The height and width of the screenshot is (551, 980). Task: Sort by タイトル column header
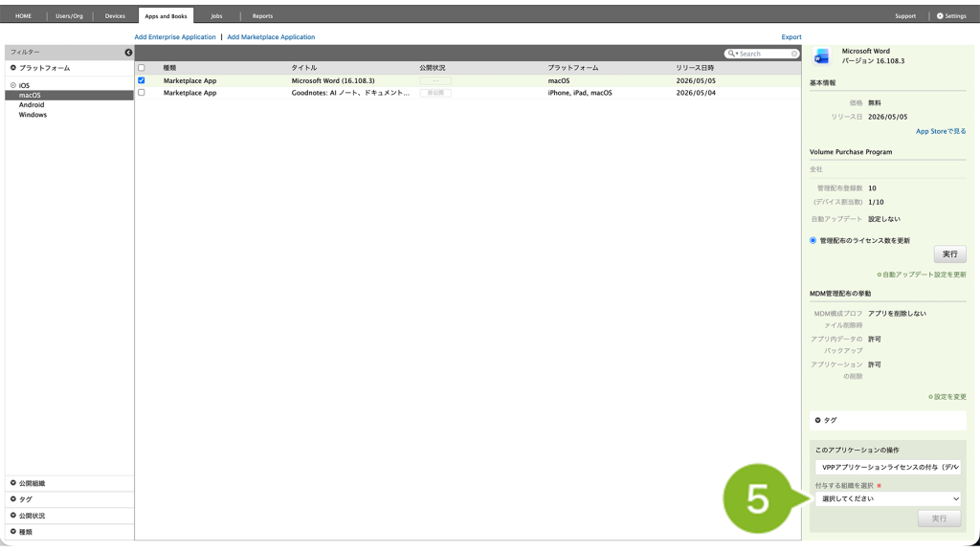click(x=303, y=68)
